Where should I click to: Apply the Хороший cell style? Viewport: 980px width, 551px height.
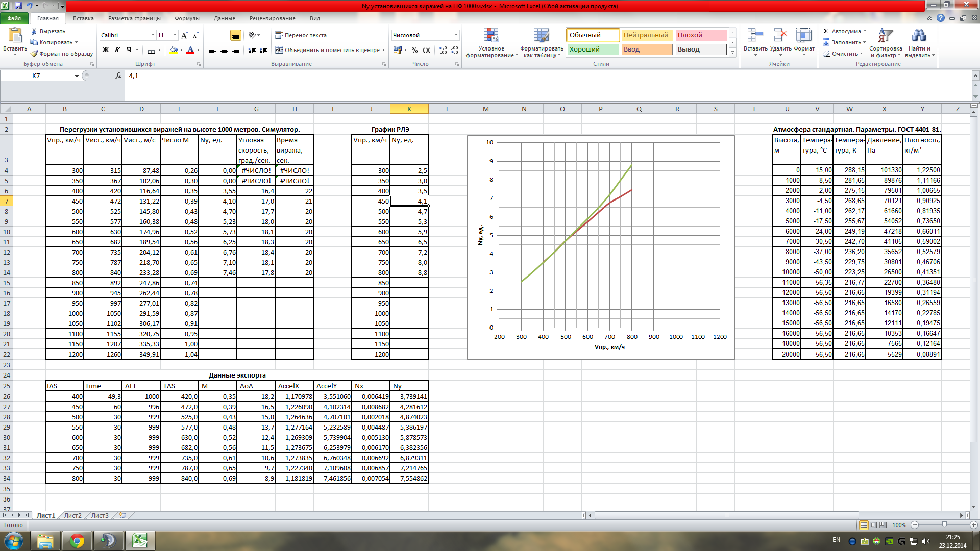click(x=592, y=49)
